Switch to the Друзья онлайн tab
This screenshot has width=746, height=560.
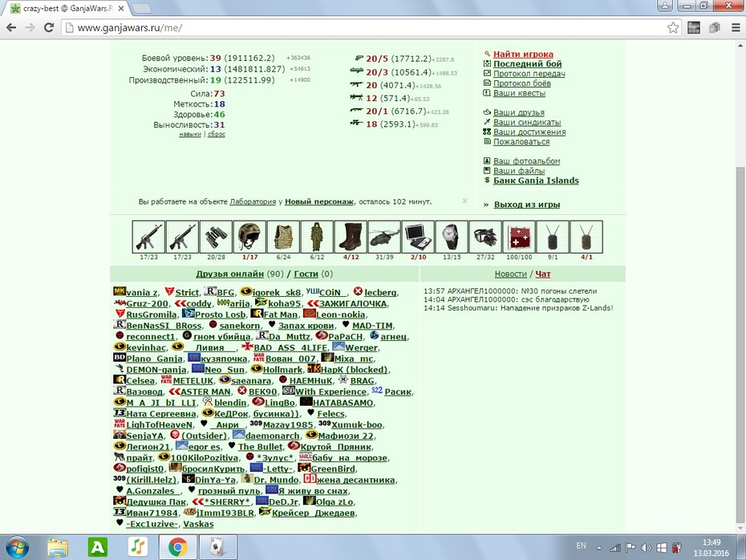(x=229, y=274)
